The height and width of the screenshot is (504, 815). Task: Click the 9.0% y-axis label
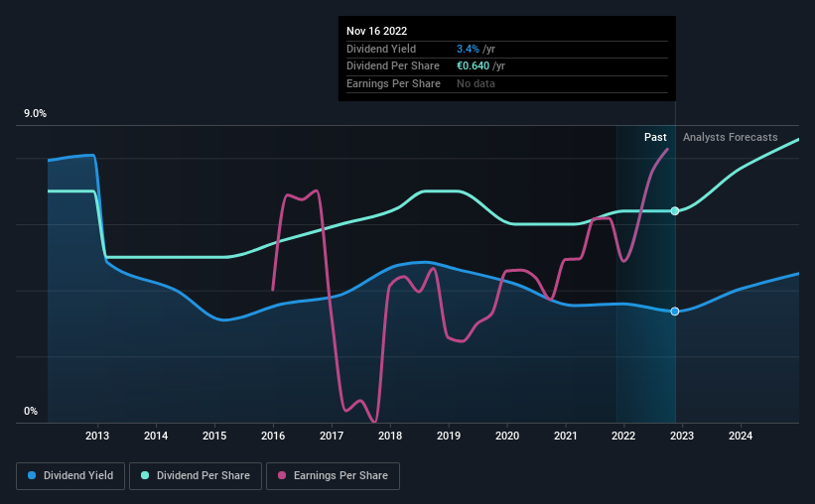tap(35, 114)
